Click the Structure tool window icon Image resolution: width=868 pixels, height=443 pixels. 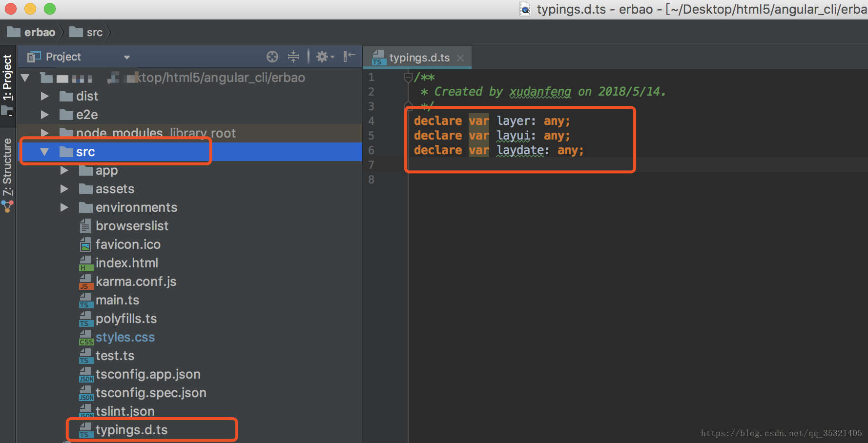tap(7, 206)
